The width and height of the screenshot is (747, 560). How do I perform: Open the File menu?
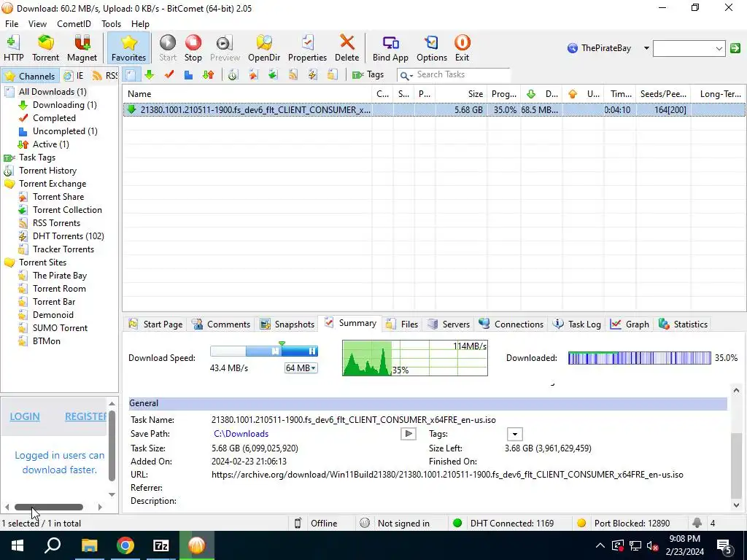[x=12, y=24]
